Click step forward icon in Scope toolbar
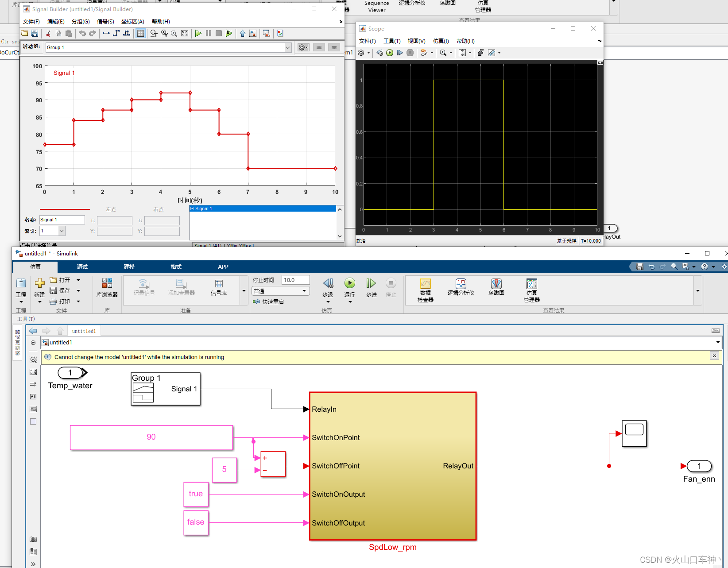The width and height of the screenshot is (728, 568). tap(400, 53)
